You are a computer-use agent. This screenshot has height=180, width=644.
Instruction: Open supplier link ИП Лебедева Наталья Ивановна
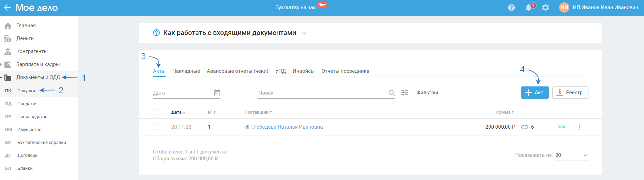283,127
